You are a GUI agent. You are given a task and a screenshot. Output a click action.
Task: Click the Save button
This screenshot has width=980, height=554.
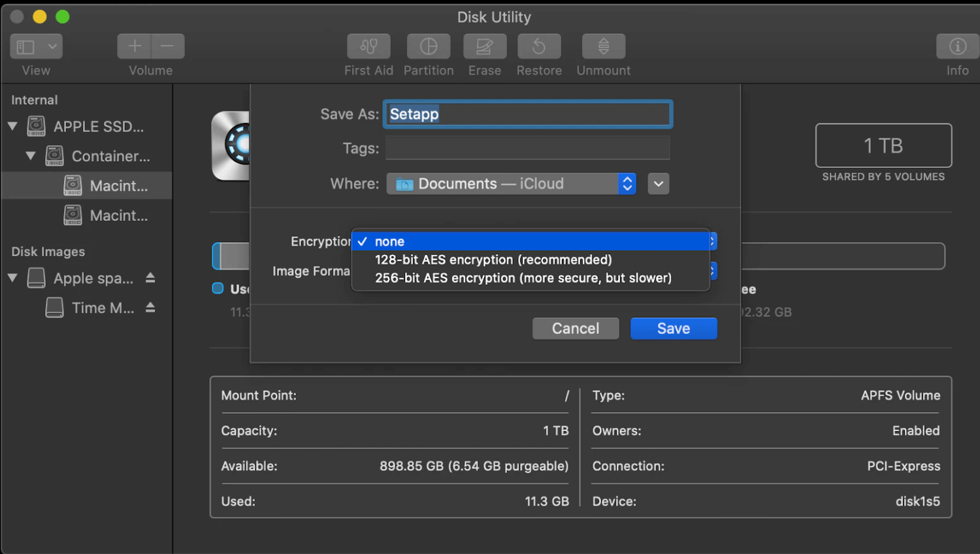pyautogui.click(x=673, y=329)
